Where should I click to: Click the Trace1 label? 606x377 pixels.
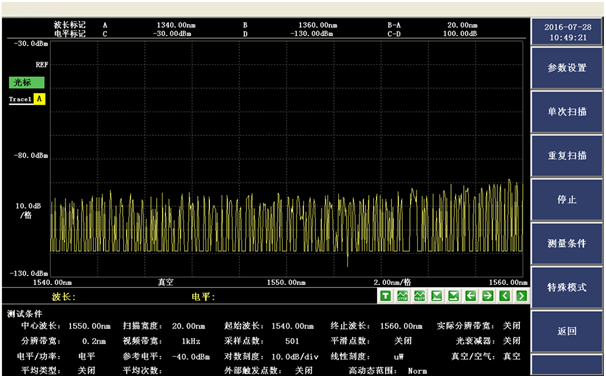20,99
